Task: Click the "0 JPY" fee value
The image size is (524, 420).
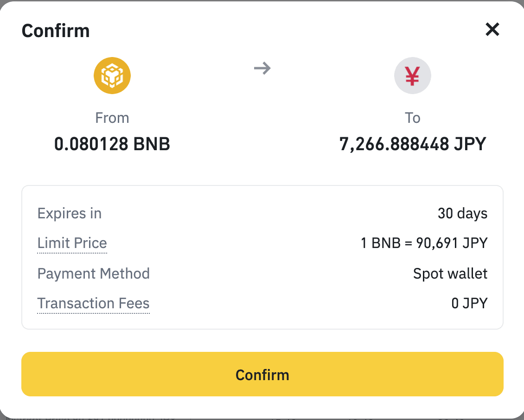Action: pos(469,304)
